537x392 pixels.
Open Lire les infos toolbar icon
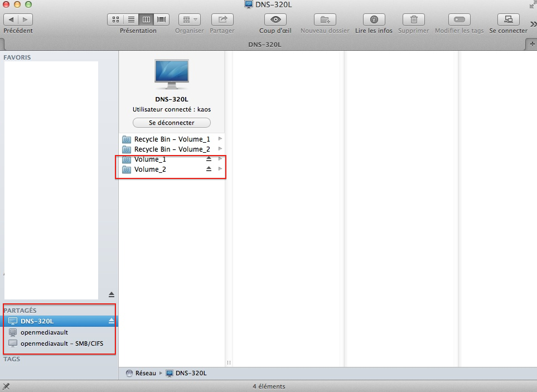point(374,20)
